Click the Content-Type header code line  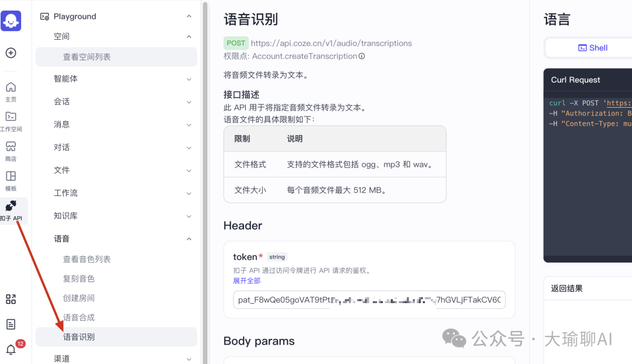[x=590, y=123]
